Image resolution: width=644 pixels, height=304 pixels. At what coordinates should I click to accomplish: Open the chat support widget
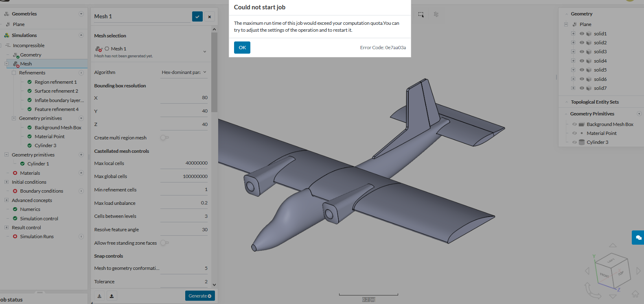(x=638, y=237)
